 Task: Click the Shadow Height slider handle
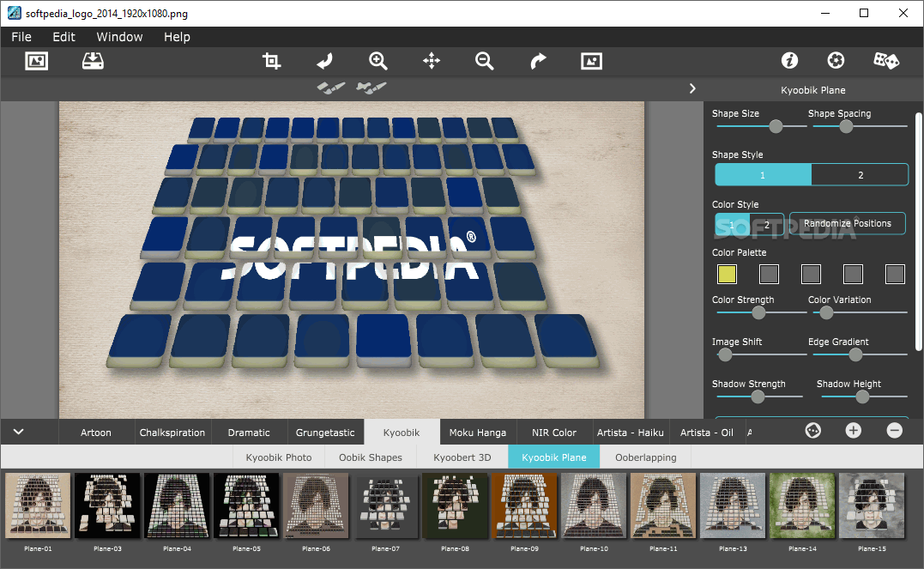[x=862, y=396]
